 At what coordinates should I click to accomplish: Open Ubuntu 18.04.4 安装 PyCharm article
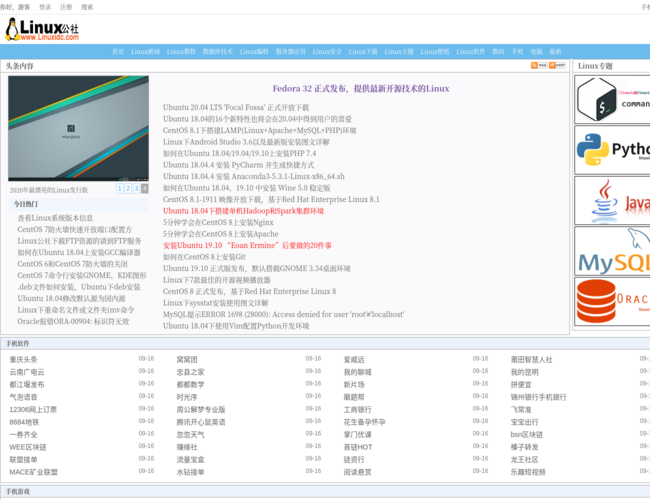(238, 165)
